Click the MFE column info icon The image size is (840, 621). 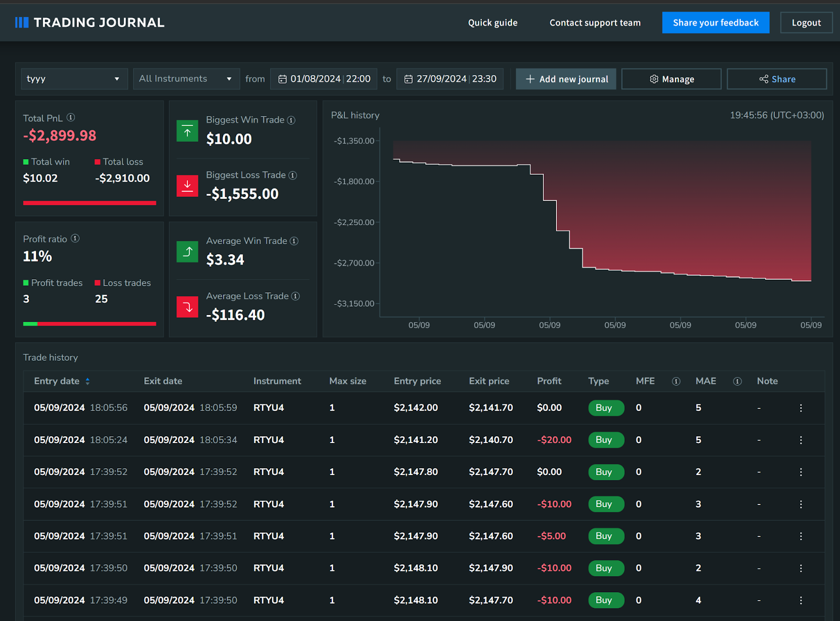tap(676, 382)
